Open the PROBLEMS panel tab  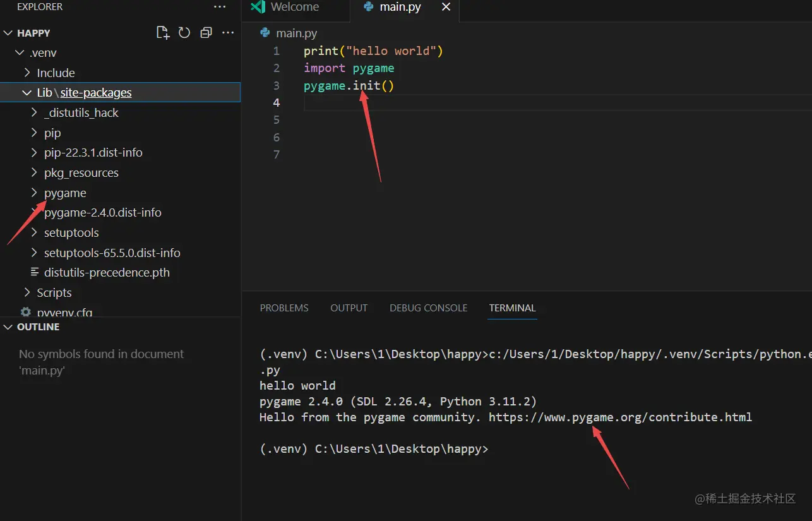point(284,308)
